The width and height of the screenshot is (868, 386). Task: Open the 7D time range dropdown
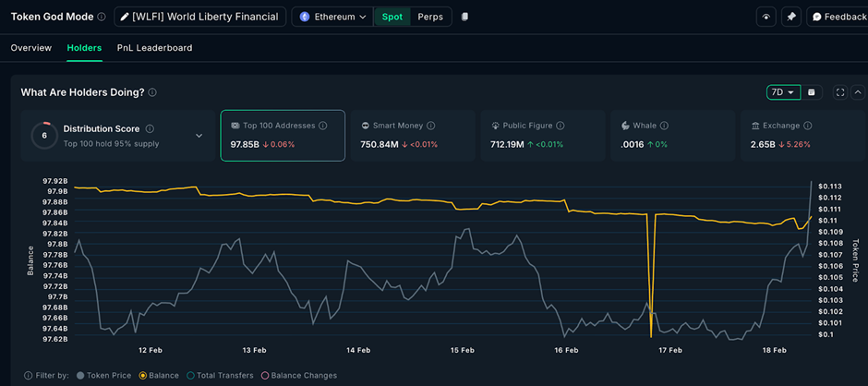(x=783, y=92)
